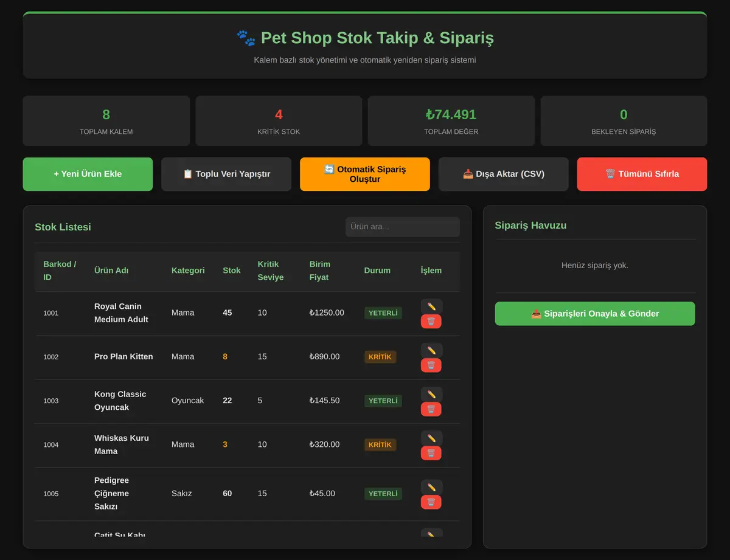Screen dimensions: 730x560
Task: Select the Toplam Kalem stat card
Action: (x=106, y=121)
